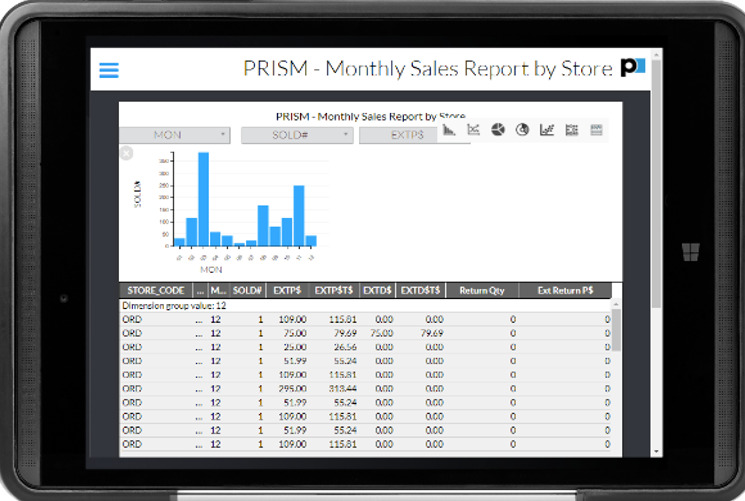Switch to the line chart icon
Image resolution: width=745 pixels, height=501 pixels.
click(x=474, y=130)
